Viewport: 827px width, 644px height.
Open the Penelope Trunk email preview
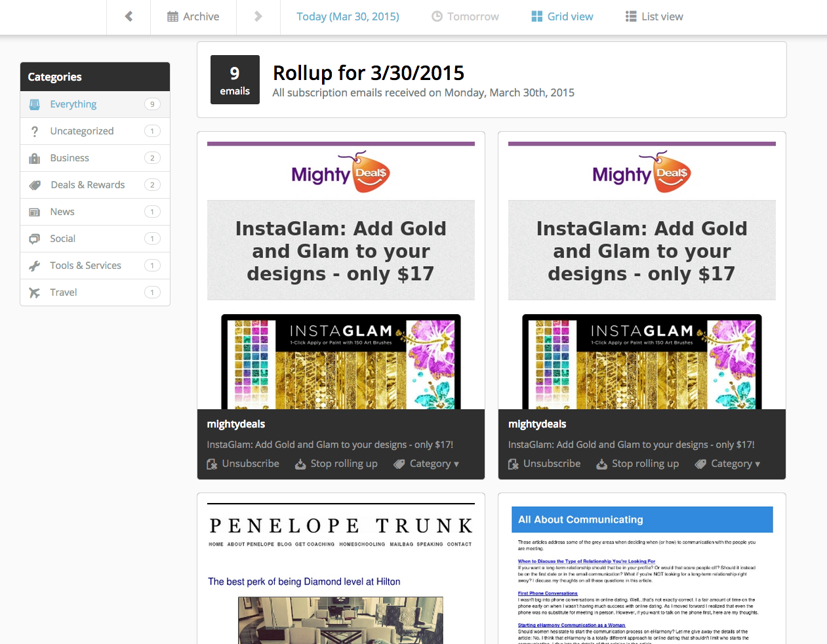[x=341, y=571]
